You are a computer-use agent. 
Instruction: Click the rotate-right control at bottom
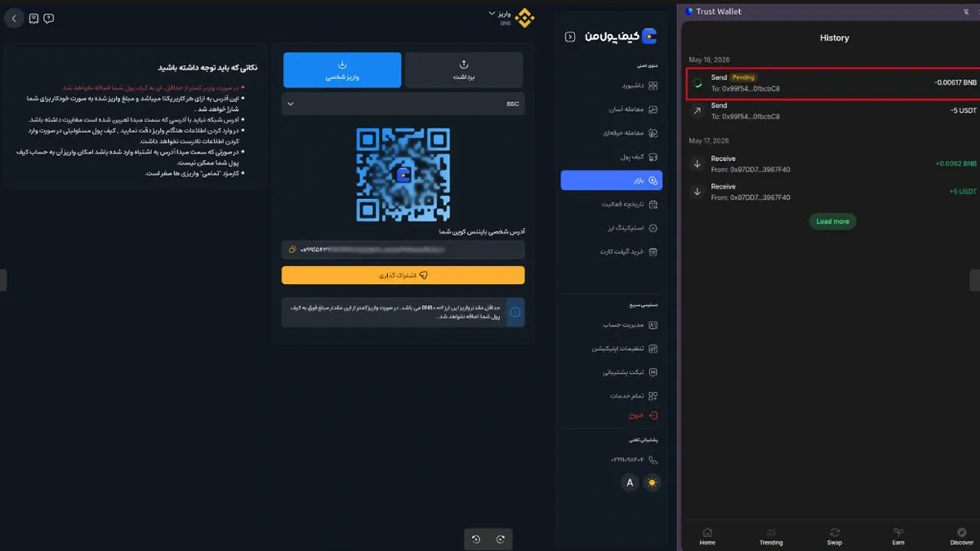[501, 539]
